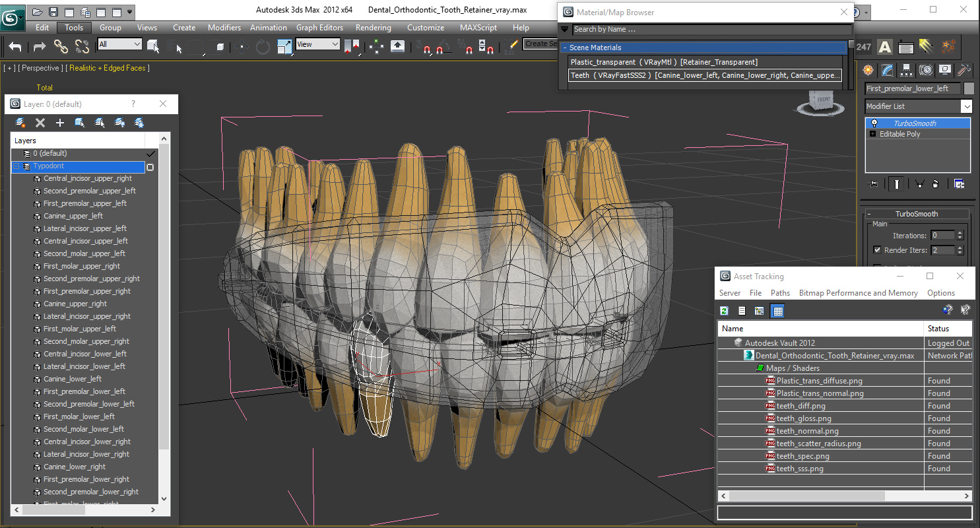Select Teeth VRayFastSSS2 material entry

point(705,75)
